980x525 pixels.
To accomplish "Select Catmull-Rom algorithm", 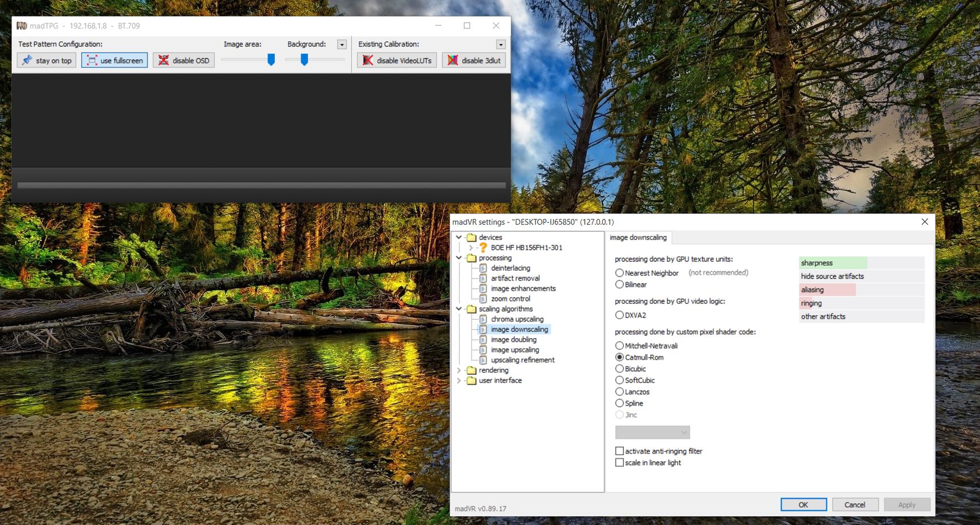I will 619,357.
